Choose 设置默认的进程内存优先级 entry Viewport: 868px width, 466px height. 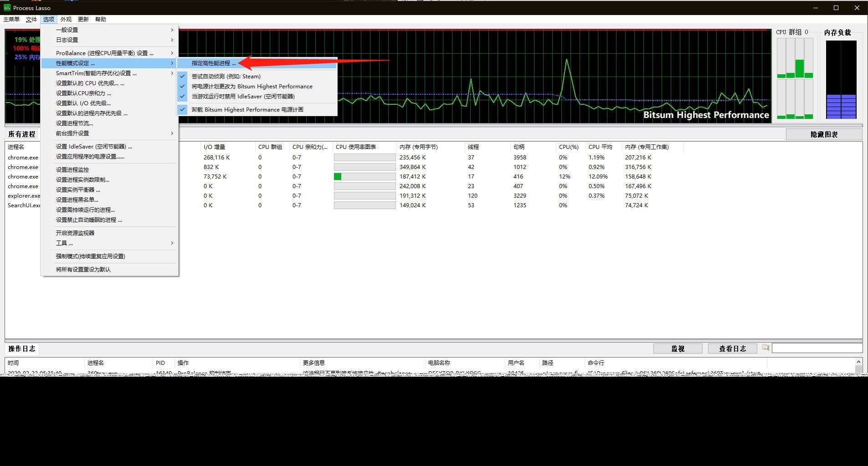tap(109, 113)
